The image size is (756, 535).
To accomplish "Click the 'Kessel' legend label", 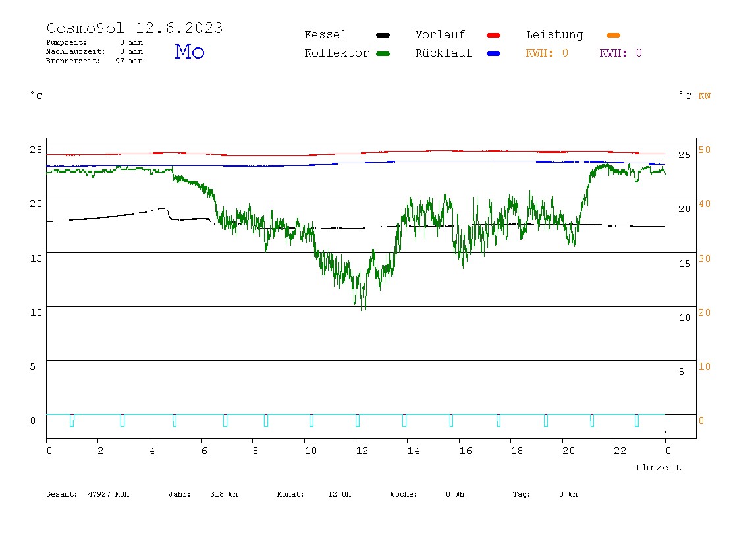I will tap(325, 35).
